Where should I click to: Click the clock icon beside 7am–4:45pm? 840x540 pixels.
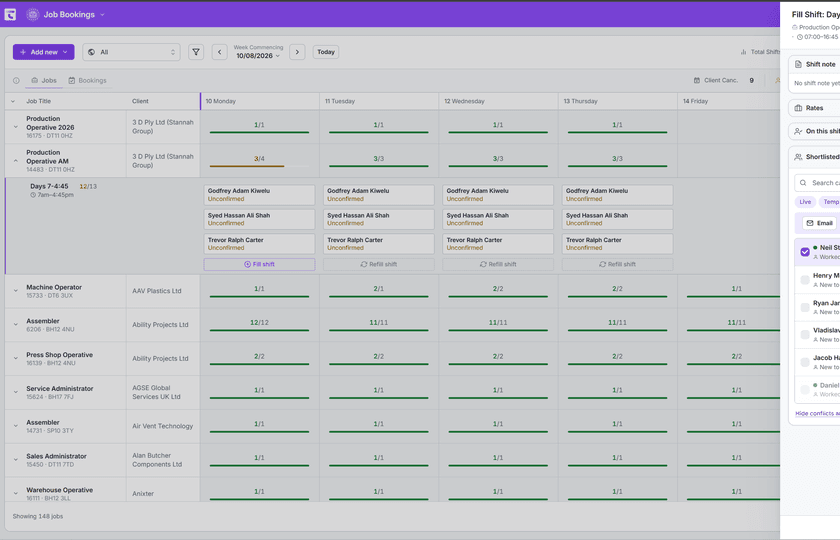(x=33, y=195)
